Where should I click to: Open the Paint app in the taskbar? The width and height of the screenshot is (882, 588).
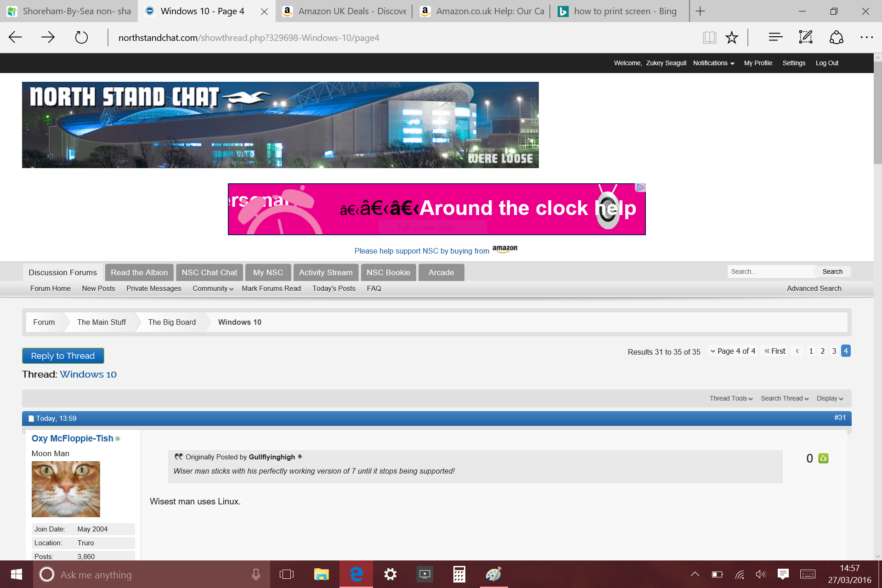click(x=494, y=574)
